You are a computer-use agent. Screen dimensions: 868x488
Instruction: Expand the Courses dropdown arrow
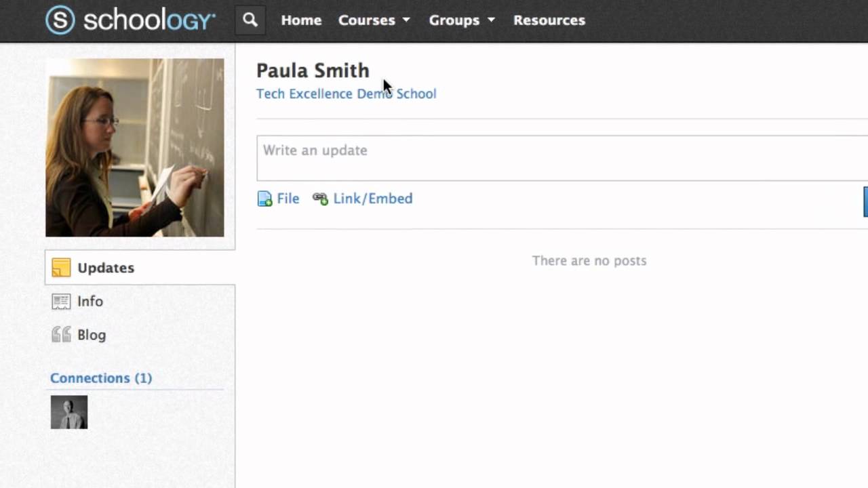pyautogui.click(x=406, y=20)
